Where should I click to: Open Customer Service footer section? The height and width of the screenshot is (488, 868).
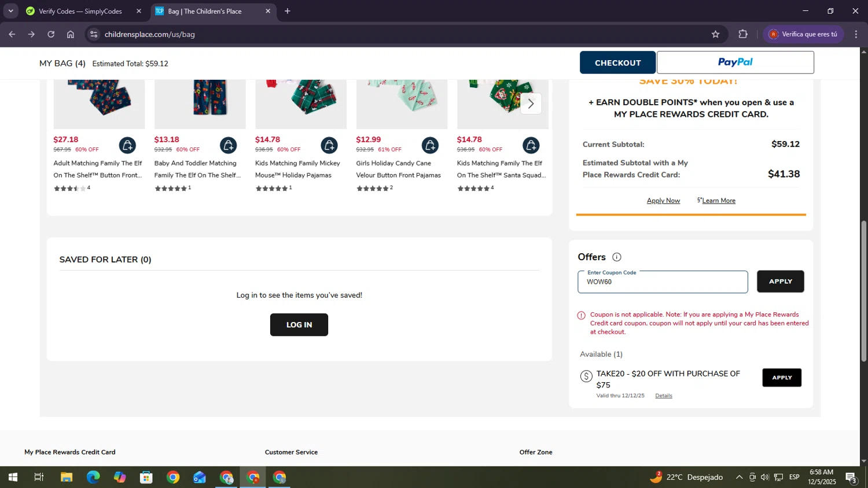coord(291,452)
